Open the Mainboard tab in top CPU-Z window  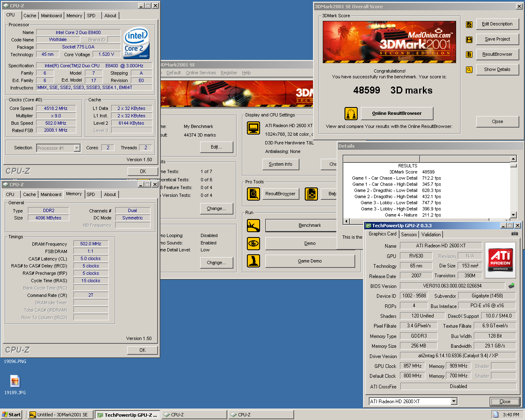(x=51, y=16)
